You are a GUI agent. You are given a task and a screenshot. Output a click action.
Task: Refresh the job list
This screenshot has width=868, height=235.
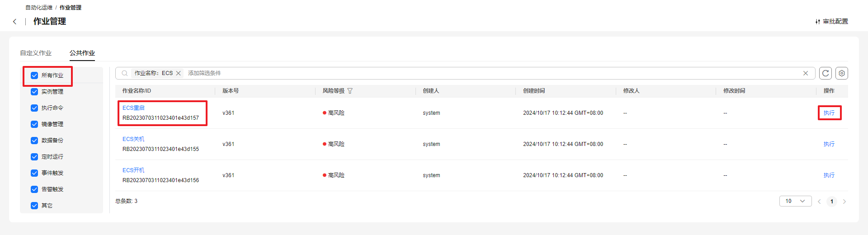826,73
